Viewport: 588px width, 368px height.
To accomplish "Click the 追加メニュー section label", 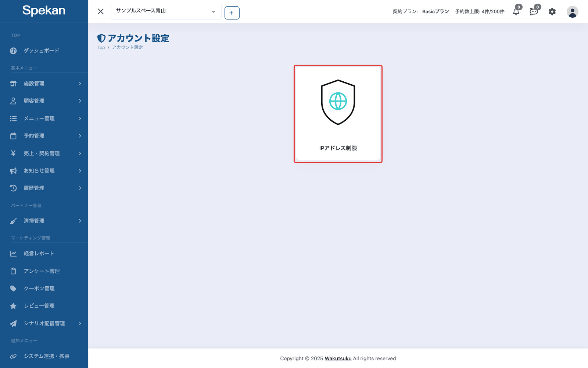I will [24, 341].
